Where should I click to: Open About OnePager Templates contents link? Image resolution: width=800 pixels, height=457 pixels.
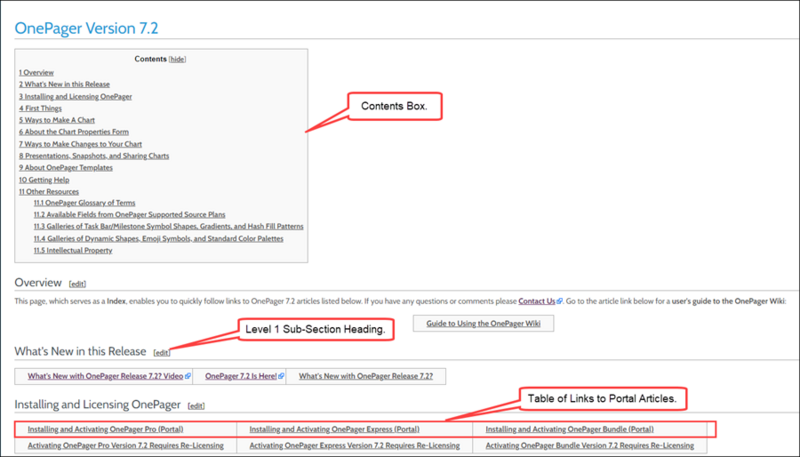point(66,167)
